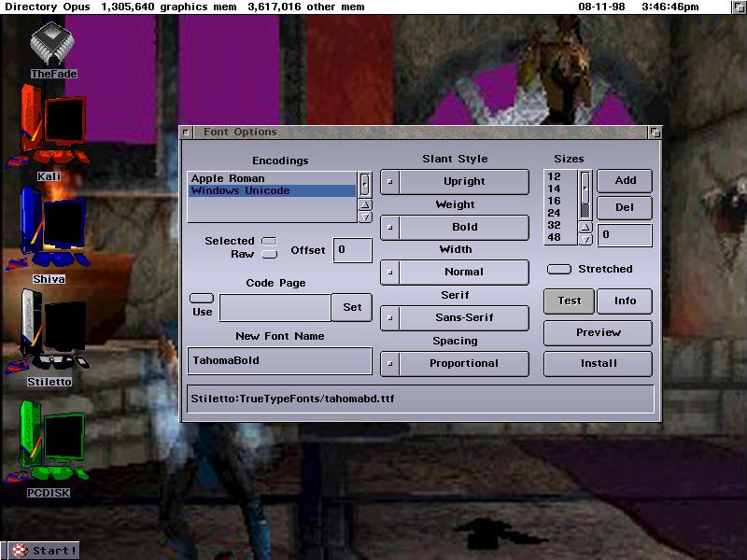The height and width of the screenshot is (560, 747).
Task: Click the Sizes list up arrow
Action: pyautogui.click(x=585, y=227)
